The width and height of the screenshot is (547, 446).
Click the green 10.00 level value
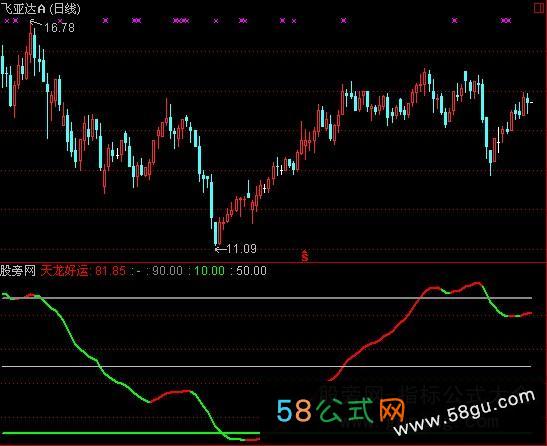point(209,270)
